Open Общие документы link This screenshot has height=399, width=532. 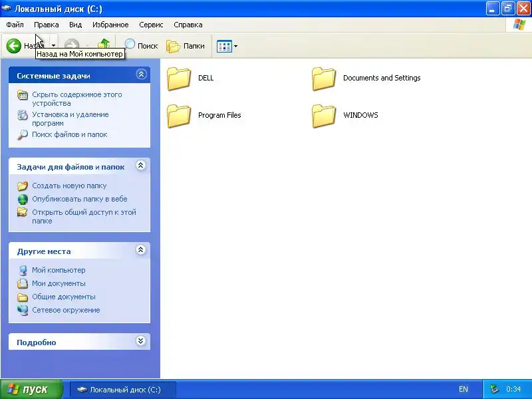coord(64,297)
